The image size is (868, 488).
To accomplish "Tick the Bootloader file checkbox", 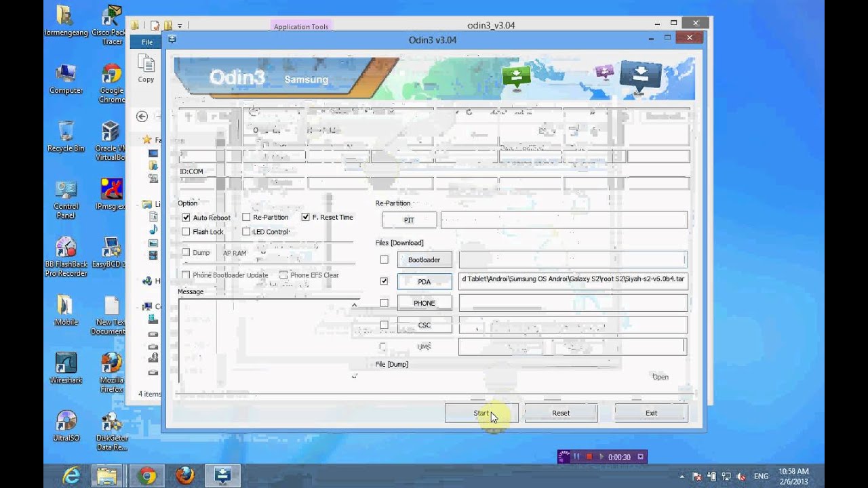I will pyautogui.click(x=384, y=260).
